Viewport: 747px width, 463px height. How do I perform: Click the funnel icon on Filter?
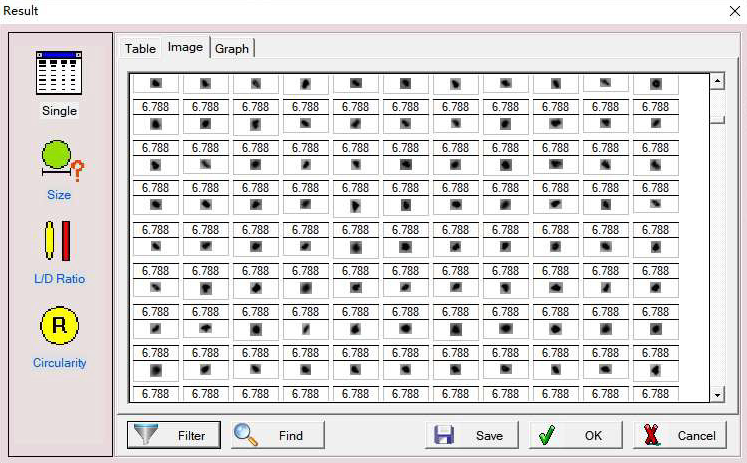tap(146, 433)
